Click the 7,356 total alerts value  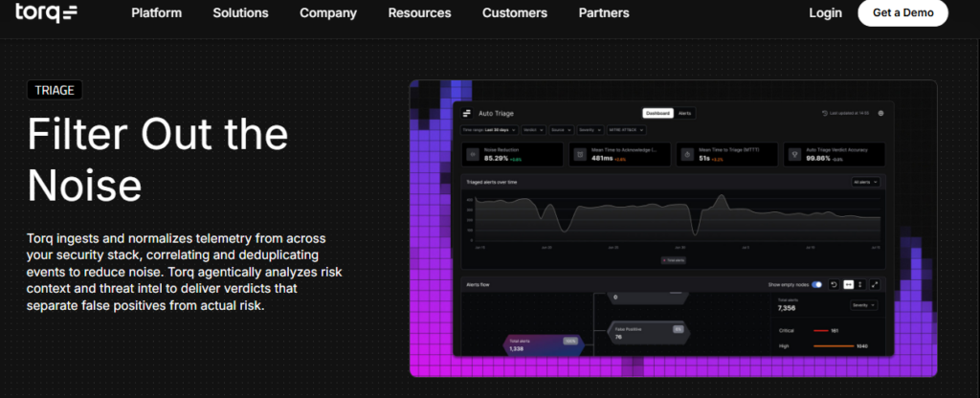[x=787, y=308]
